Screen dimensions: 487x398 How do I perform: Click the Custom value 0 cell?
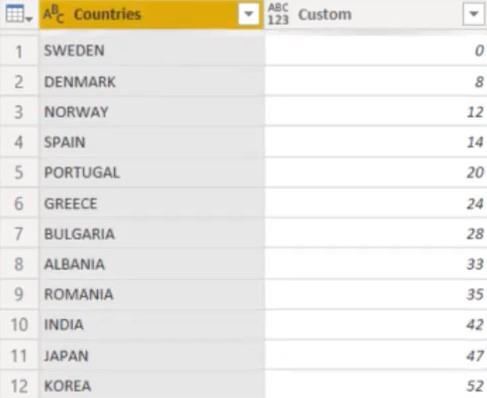pyautogui.click(x=376, y=51)
